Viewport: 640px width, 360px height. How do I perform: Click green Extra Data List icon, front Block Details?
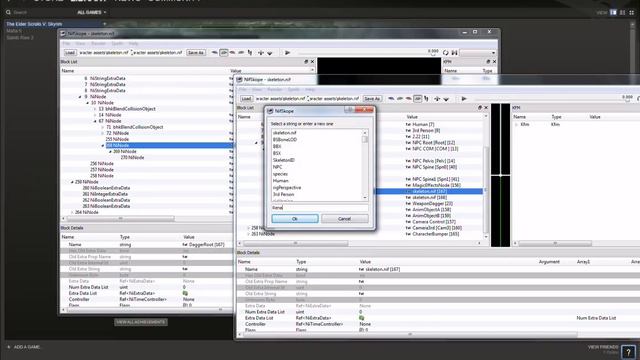point(361,318)
